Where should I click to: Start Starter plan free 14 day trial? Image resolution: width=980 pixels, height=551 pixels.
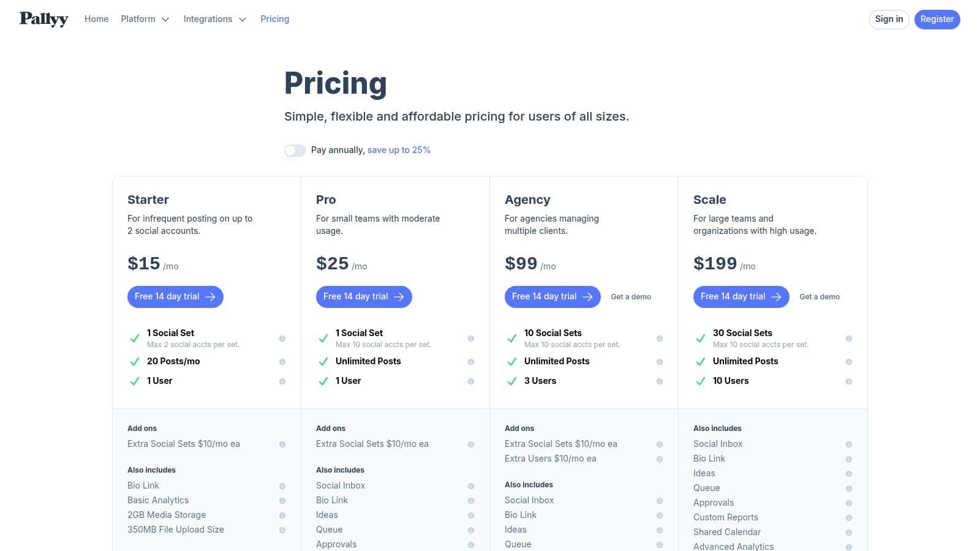click(x=175, y=297)
